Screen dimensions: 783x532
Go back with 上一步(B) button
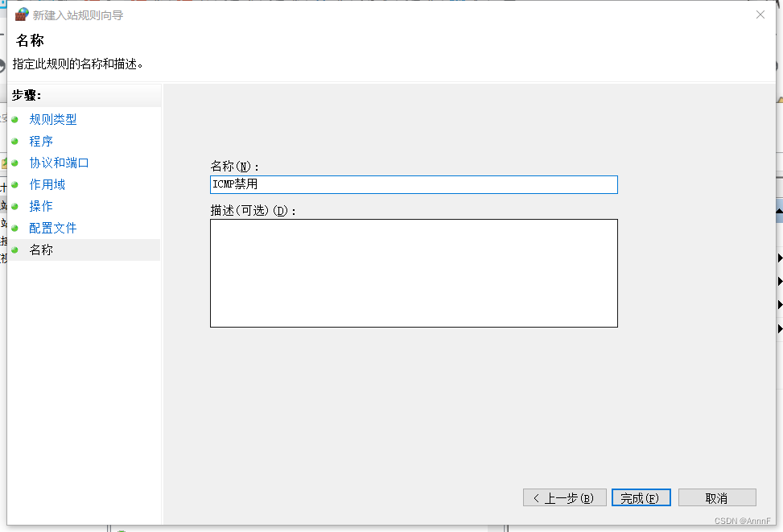click(x=565, y=498)
